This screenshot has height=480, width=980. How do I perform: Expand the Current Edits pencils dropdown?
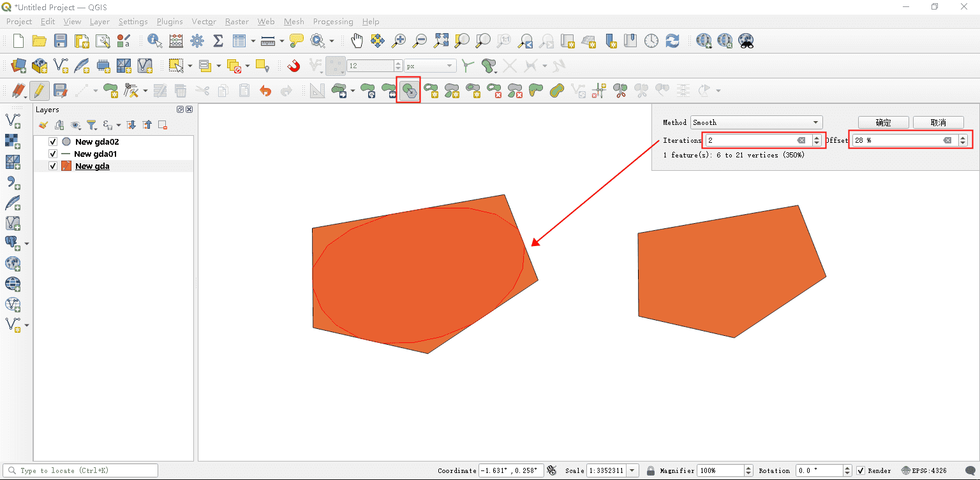[18, 91]
